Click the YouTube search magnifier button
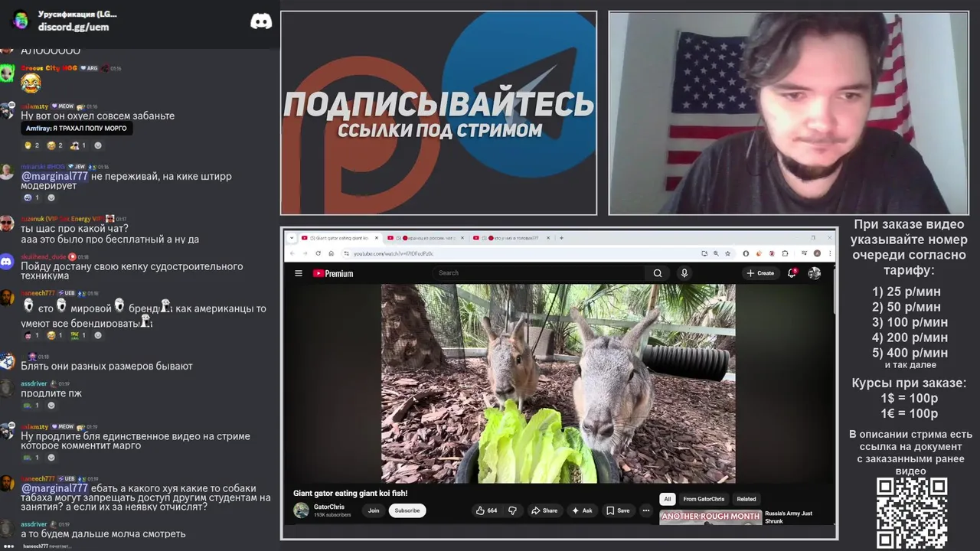Screen dimensions: 980x551 click(x=658, y=273)
